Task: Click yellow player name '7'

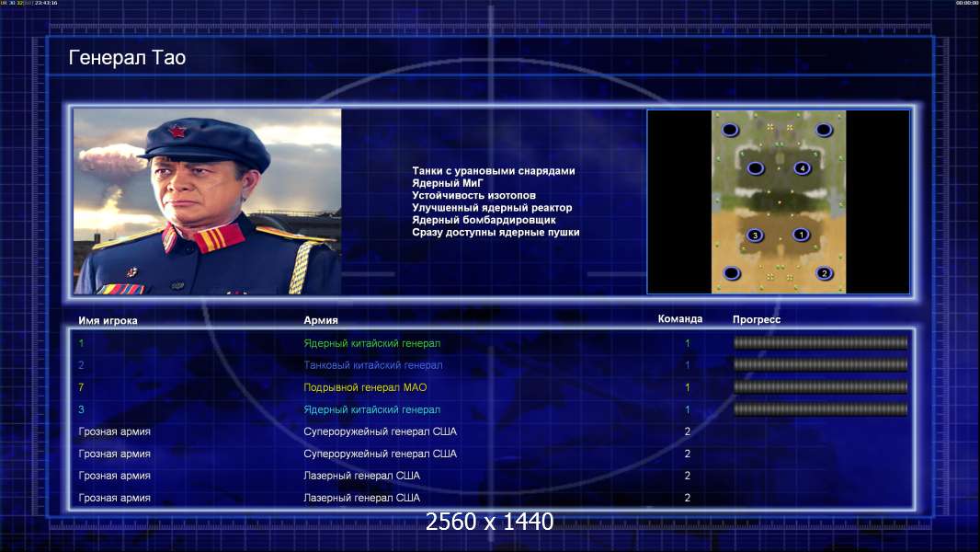Action: (x=81, y=387)
